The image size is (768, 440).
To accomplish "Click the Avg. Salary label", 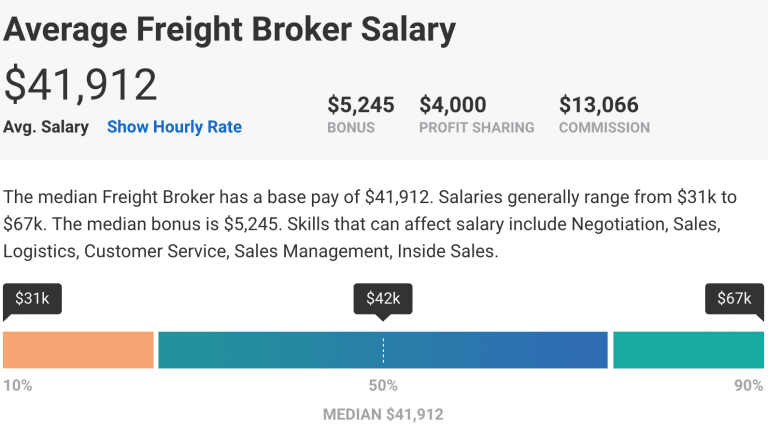I will (46, 127).
